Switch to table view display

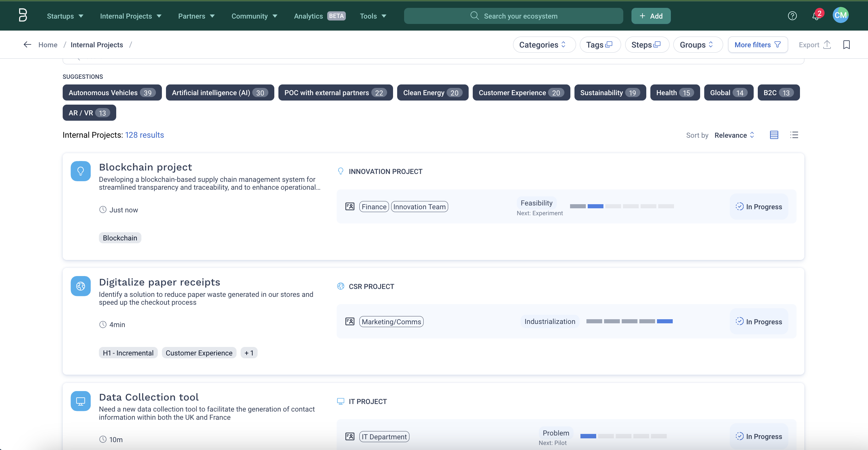coord(774,135)
